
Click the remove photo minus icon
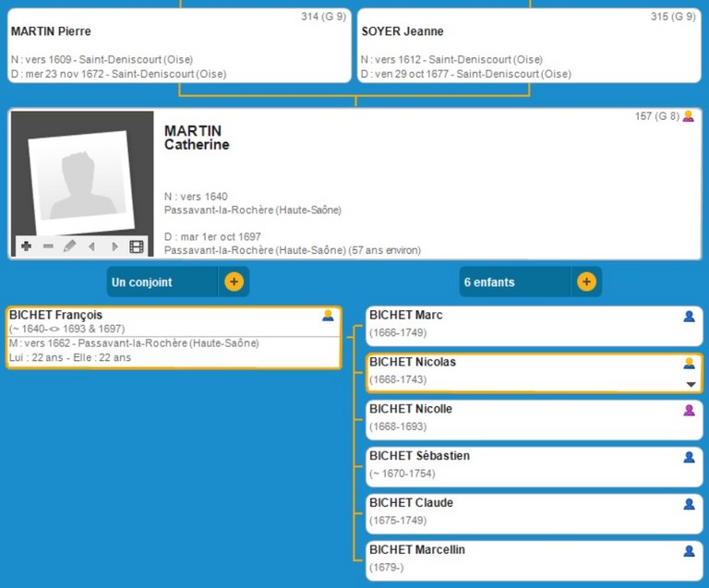tap(48, 246)
